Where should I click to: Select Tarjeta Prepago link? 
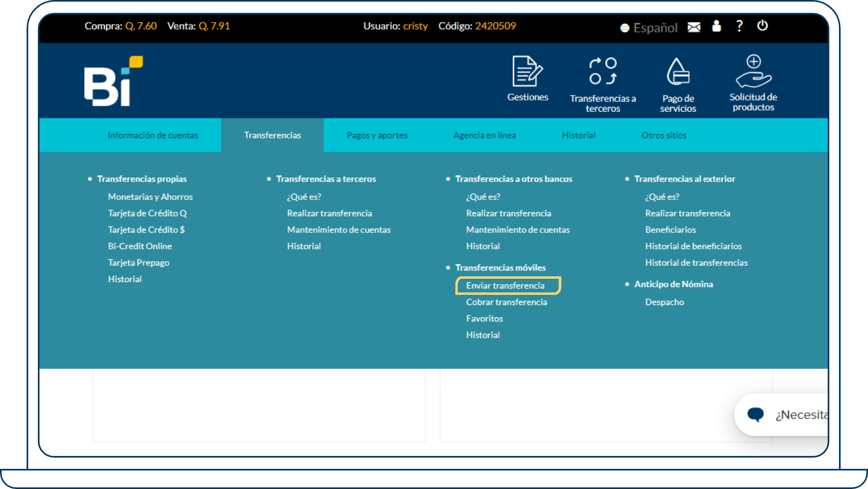point(139,263)
